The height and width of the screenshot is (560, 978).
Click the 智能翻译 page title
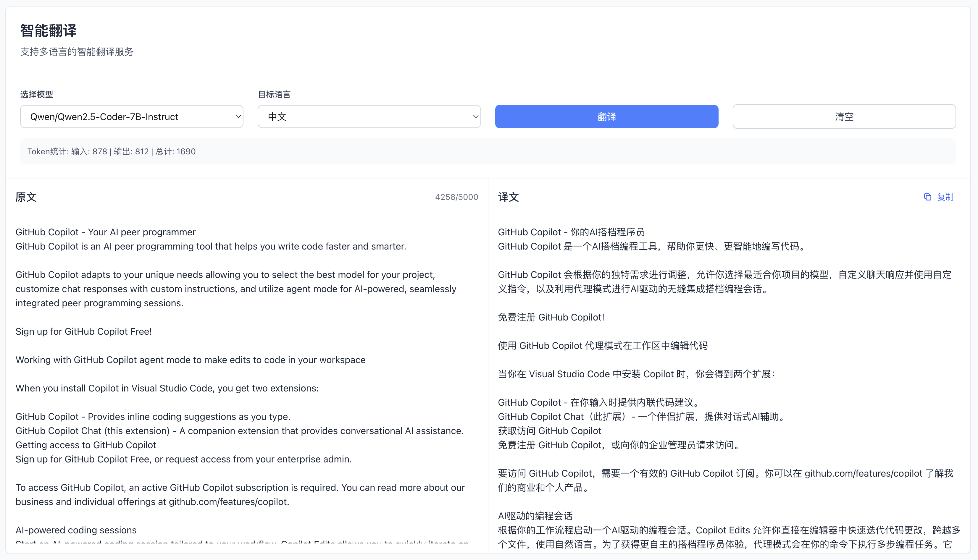pyautogui.click(x=49, y=31)
